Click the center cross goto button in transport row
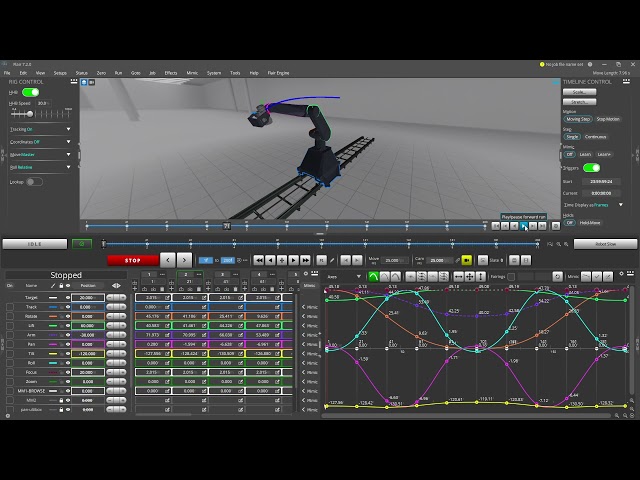640x480 pixels. 282,260
